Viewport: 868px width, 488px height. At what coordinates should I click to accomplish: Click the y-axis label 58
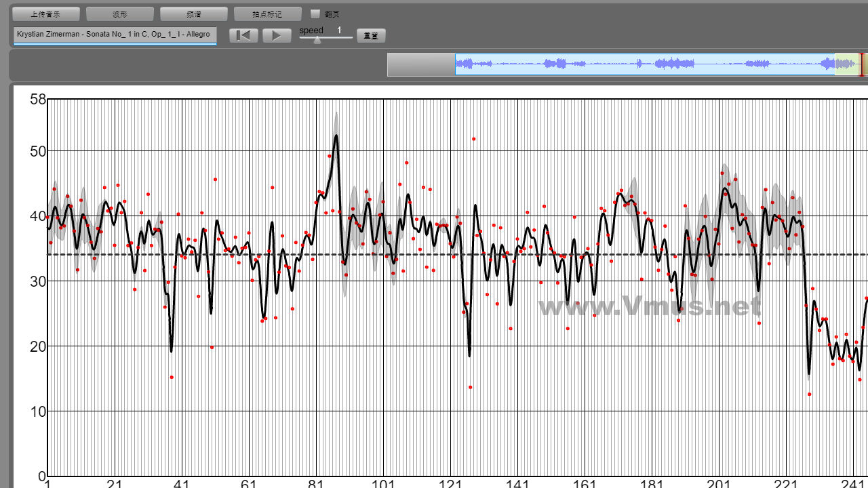coord(38,100)
